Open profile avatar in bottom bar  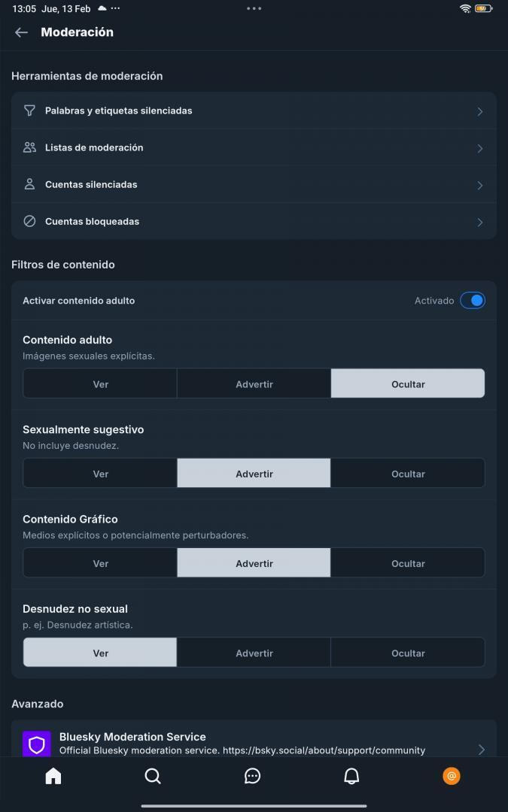(x=452, y=776)
